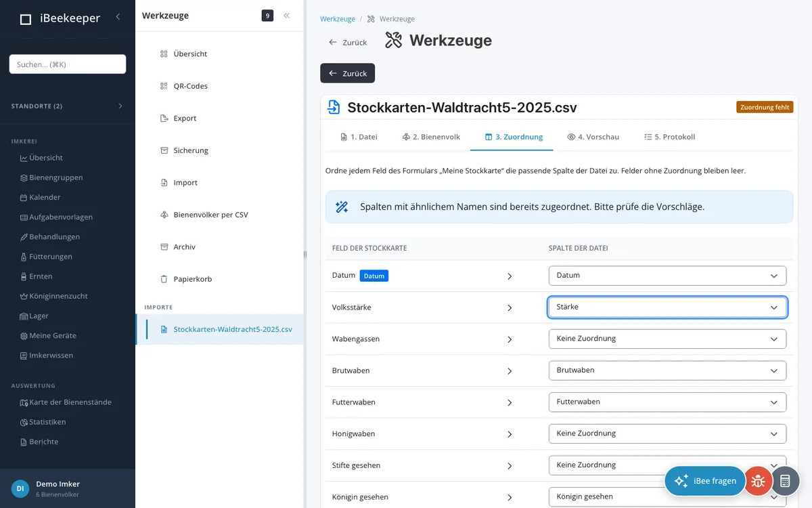
Task: Select the Stockkarten-Waldtracht5-2025.csv import entry
Action: pos(221,330)
